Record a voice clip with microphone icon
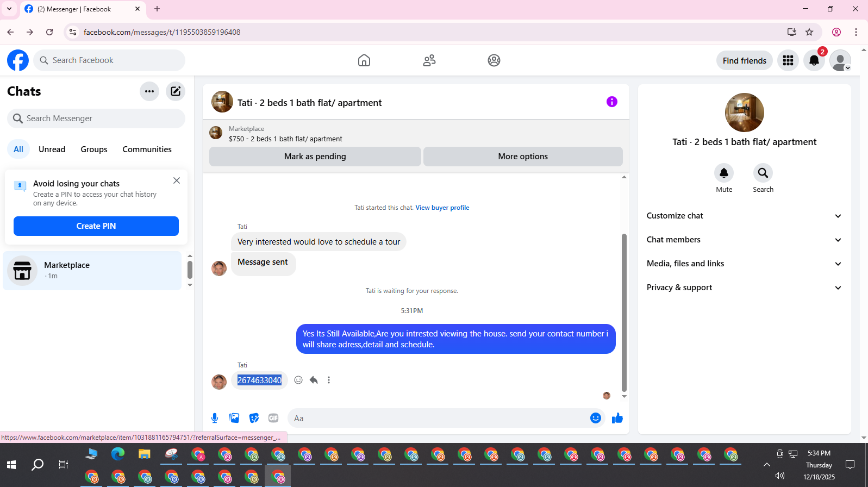Image resolution: width=868 pixels, height=487 pixels. pos(215,418)
